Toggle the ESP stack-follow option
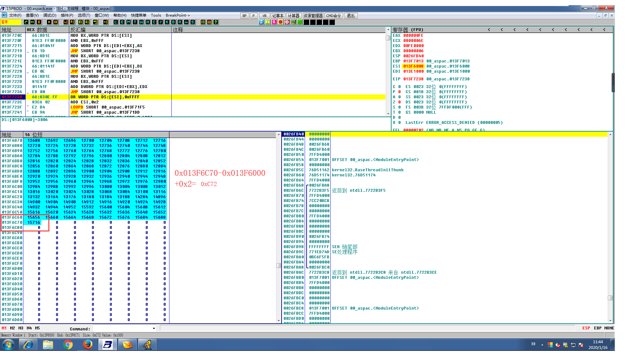Image resolution: width=627 pixels, height=364 pixels. pos(586,328)
